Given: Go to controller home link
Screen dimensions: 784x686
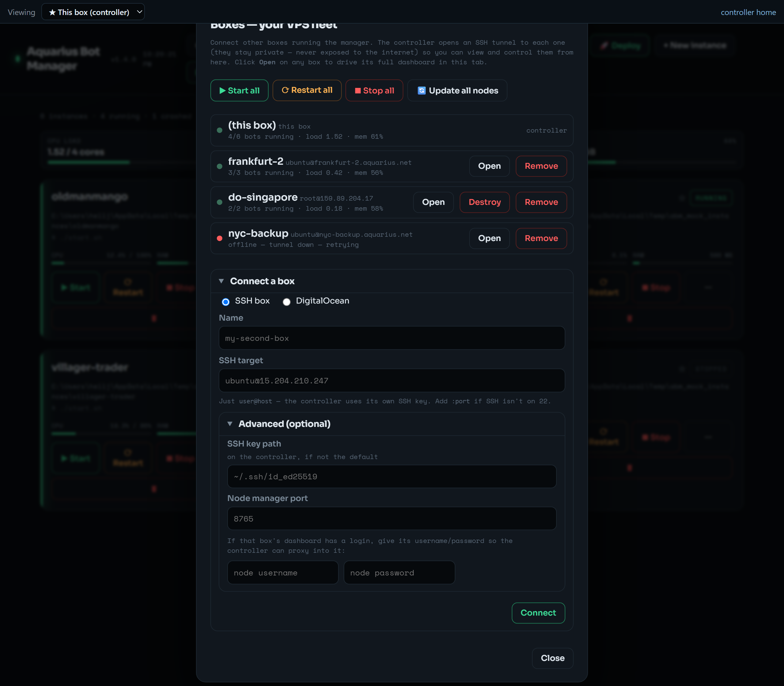Looking at the screenshot, I should [748, 12].
